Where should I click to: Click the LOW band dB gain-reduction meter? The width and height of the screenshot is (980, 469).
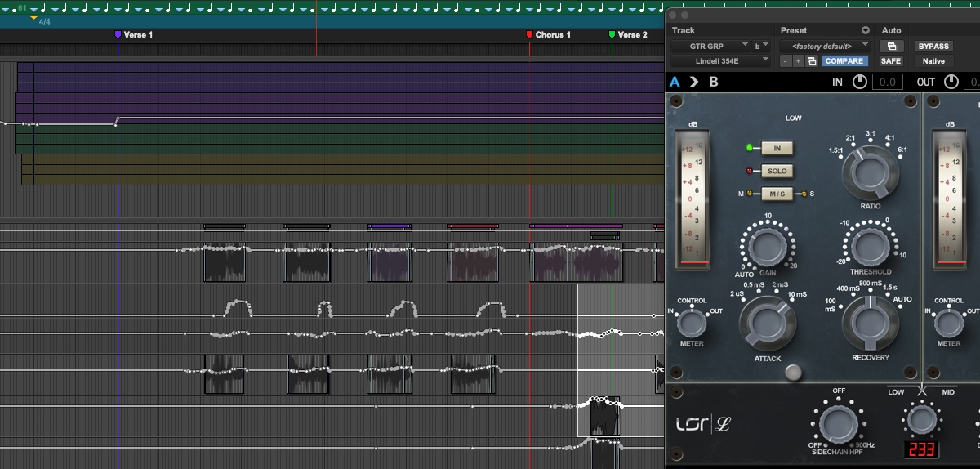pyautogui.click(x=693, y=199)
